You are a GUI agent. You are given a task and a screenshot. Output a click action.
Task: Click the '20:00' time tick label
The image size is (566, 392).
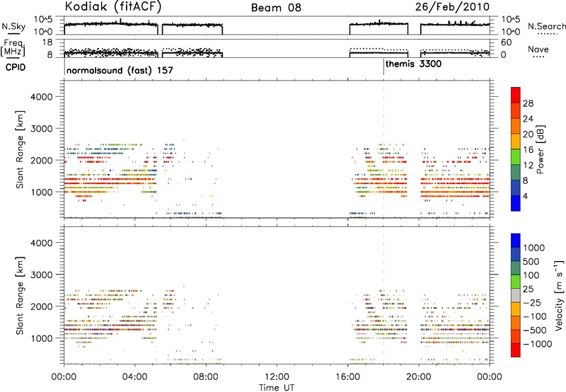[419, 377]
